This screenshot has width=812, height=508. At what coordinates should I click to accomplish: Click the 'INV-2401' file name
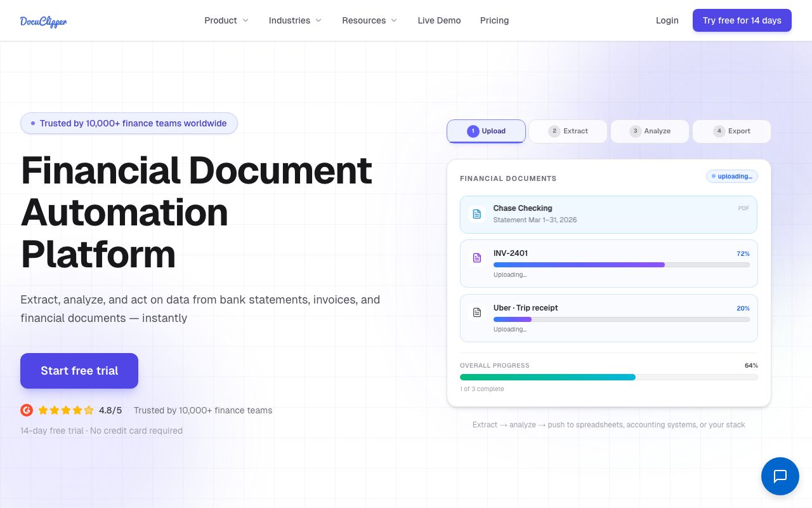[x=511, y=253]
